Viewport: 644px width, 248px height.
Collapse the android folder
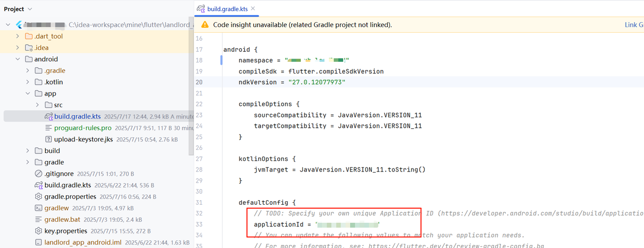point(18,59)
